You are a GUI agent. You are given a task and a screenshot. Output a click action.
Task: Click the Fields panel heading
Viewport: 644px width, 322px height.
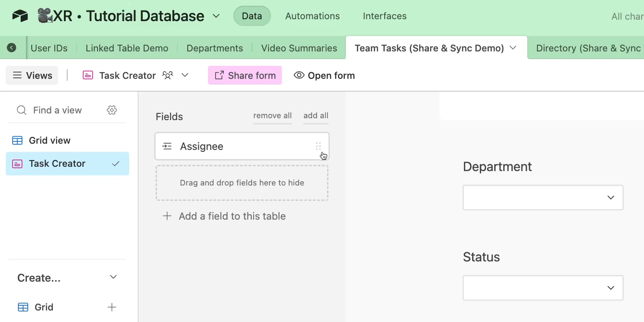pyautogui.click(x=169, y=117)
